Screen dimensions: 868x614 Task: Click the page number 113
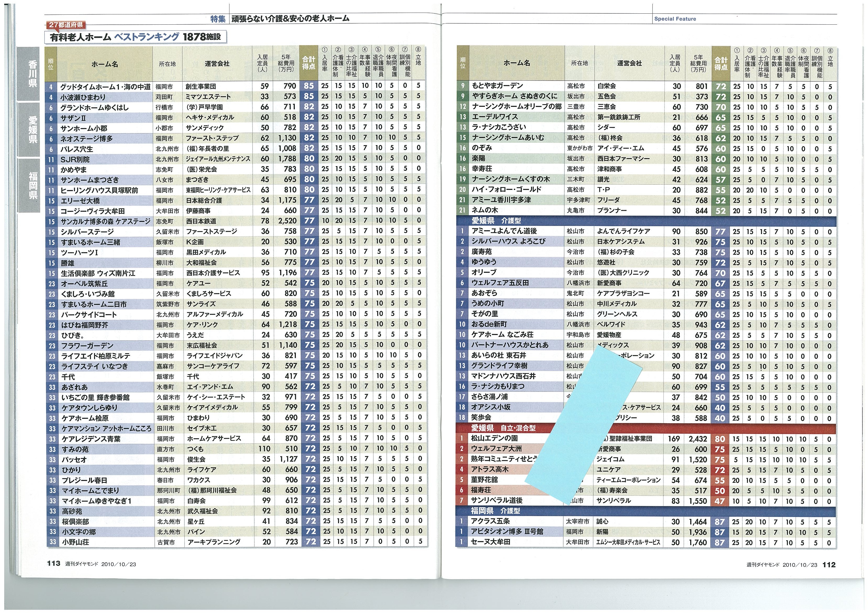coord(54,563)
